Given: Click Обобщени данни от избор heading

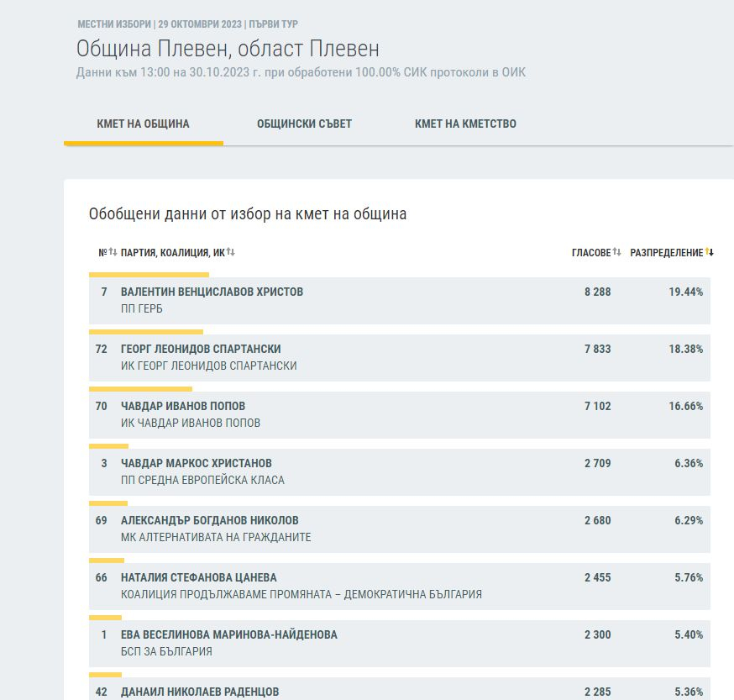Looking at the screenshot, I should [x=248, y=214].
